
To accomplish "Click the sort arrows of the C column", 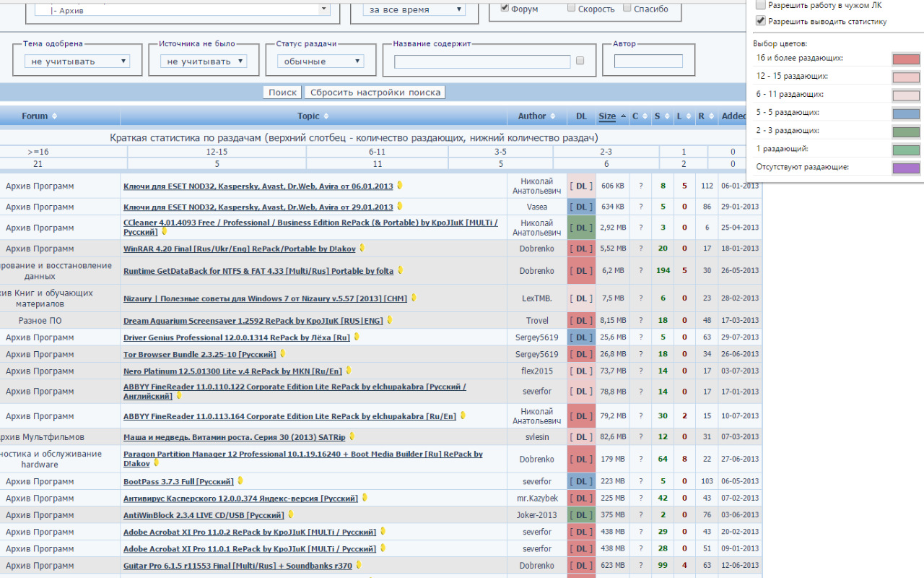I will click(645, 116).
